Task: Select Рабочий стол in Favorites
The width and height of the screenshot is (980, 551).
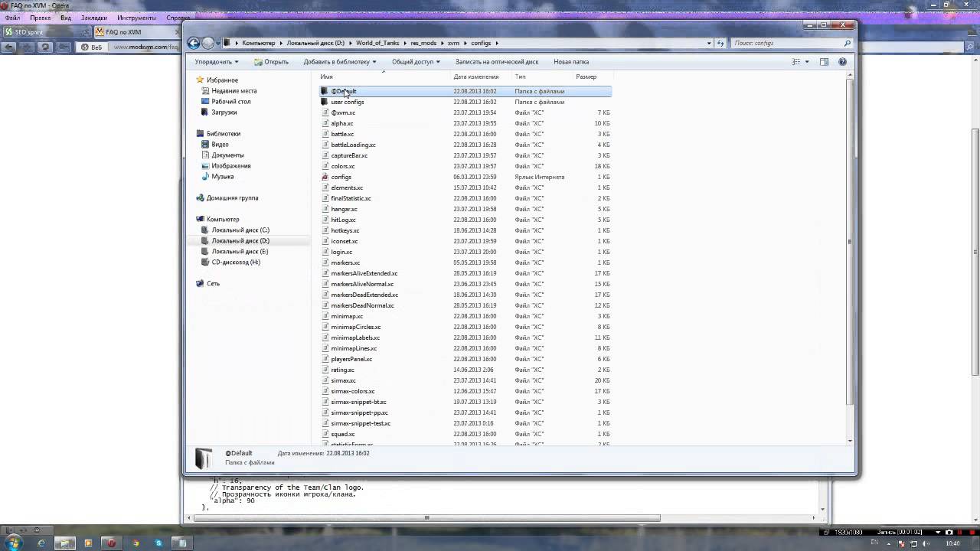Action: pos(231,101)
